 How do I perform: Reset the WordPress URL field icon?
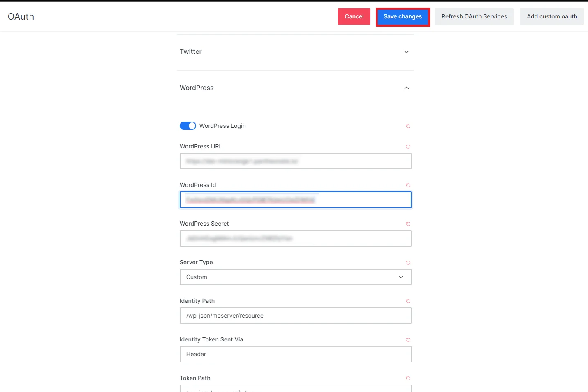(x=408, y=147)
